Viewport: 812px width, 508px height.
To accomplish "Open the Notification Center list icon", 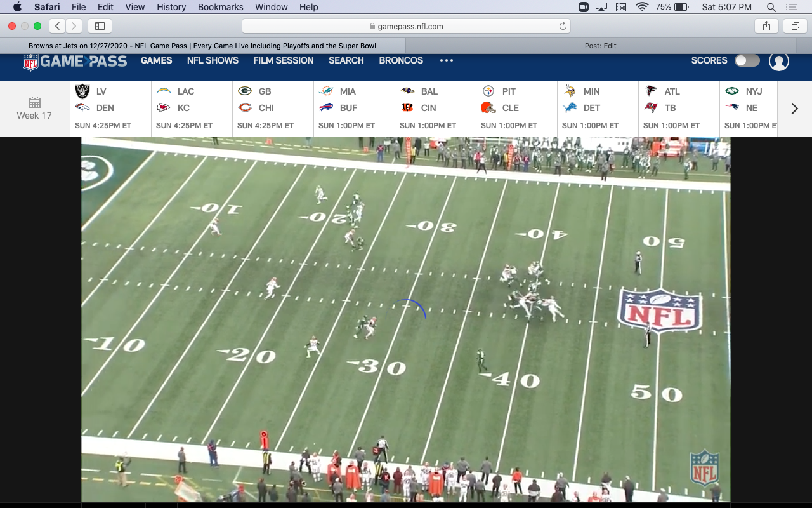I will point(791,7).
